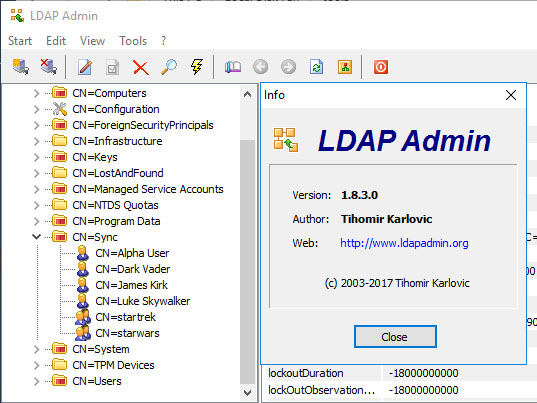Expand the CN=NTDS Quotas node
The width and height of the screenshot is (537, 403).
coord(37,205)
